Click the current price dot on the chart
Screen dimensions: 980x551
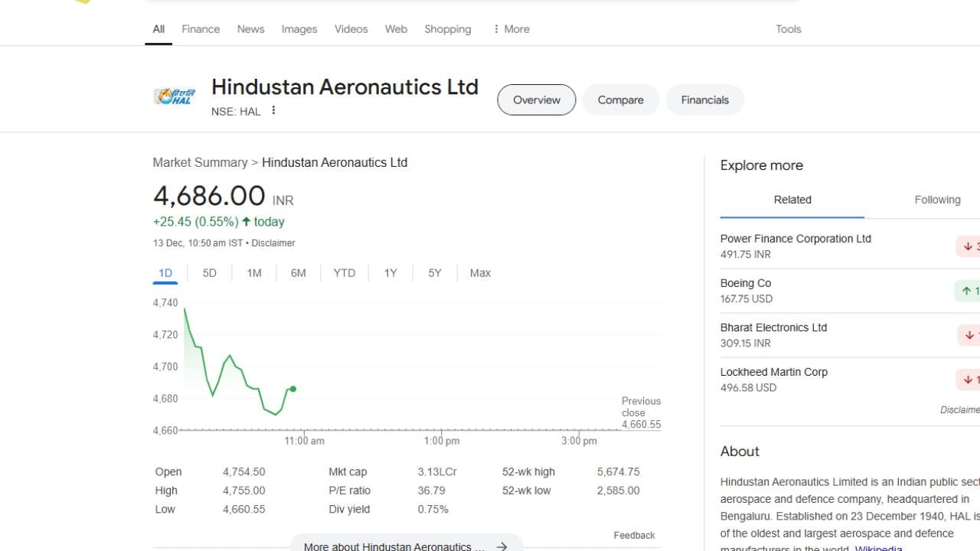tap(293, 389)
